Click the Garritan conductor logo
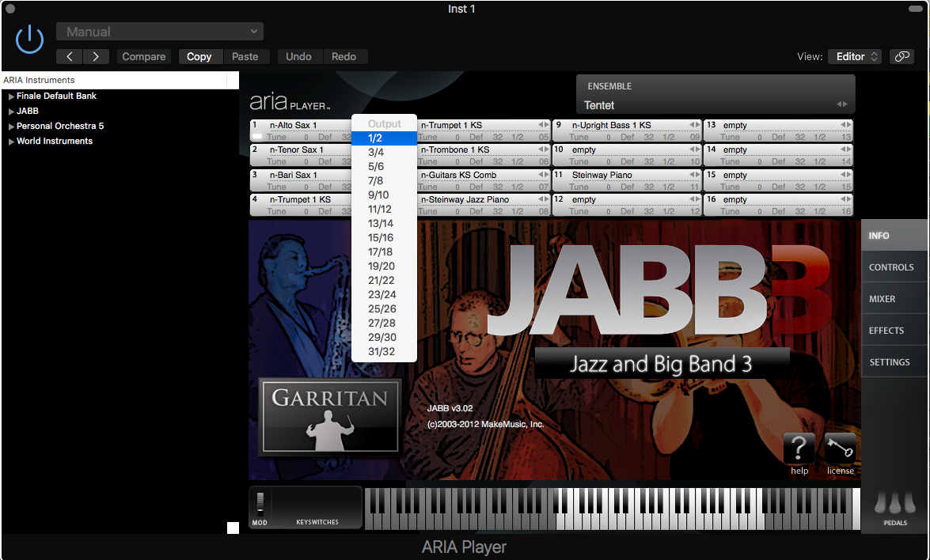The image size is (930, 560). pos(330,417)
